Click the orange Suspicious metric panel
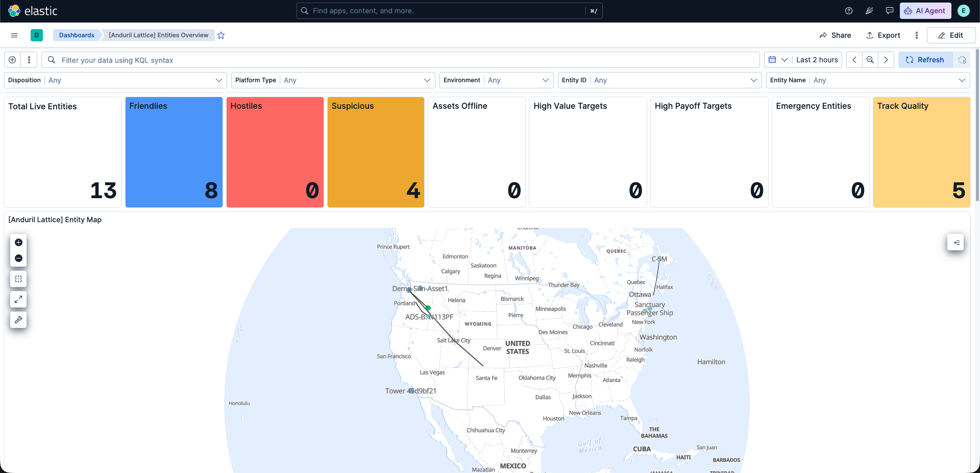Screen dimensions: 980x473 click(x=376, y=152)
